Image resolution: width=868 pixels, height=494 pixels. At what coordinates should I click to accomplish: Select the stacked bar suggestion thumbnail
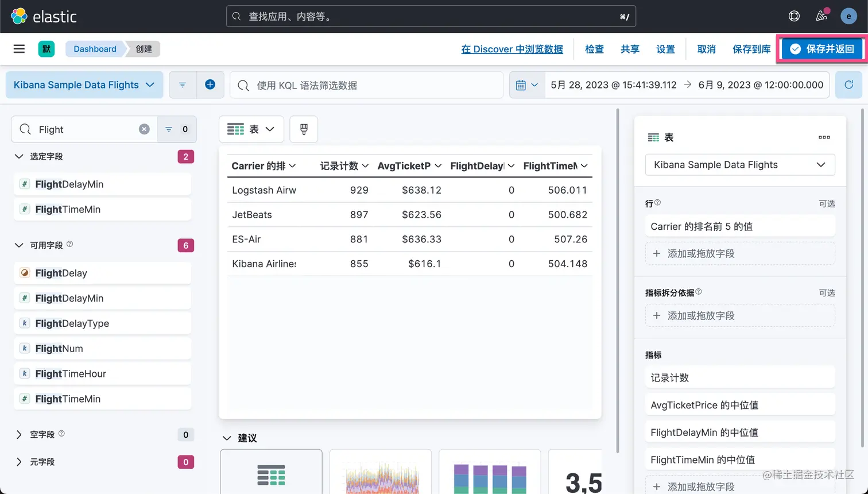coord(490,472)
